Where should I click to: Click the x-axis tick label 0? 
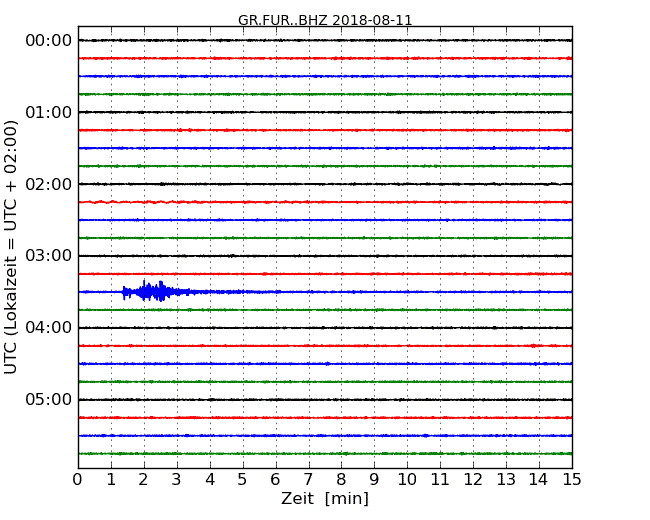(x=78, y=480)
